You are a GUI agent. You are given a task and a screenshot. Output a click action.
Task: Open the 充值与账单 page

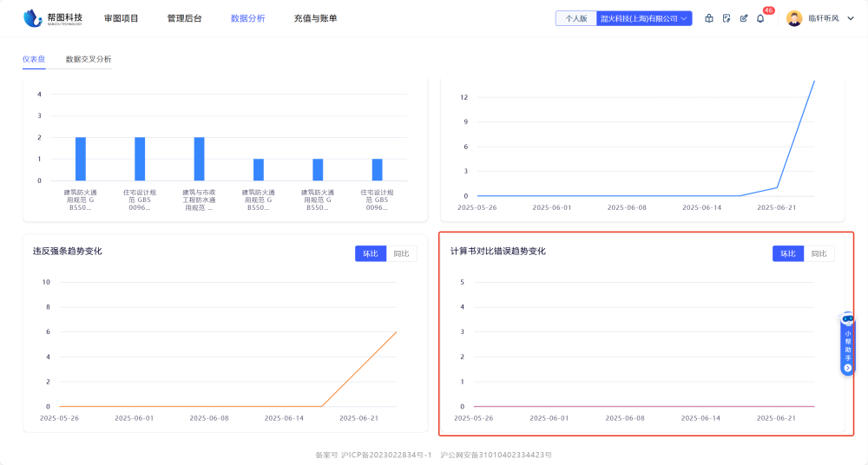click(x=316, y=18)
